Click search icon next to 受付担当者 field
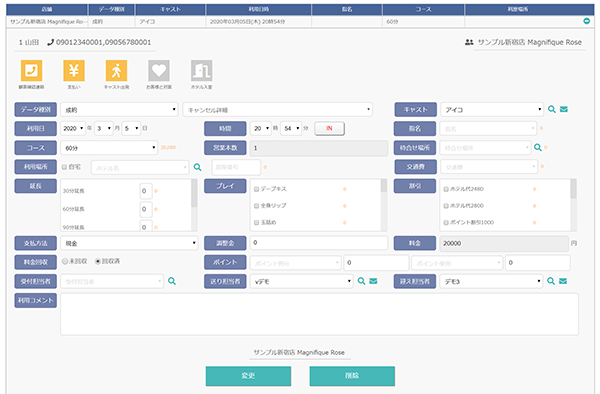This screenshot has width=600, height=394. pos(172,281)
